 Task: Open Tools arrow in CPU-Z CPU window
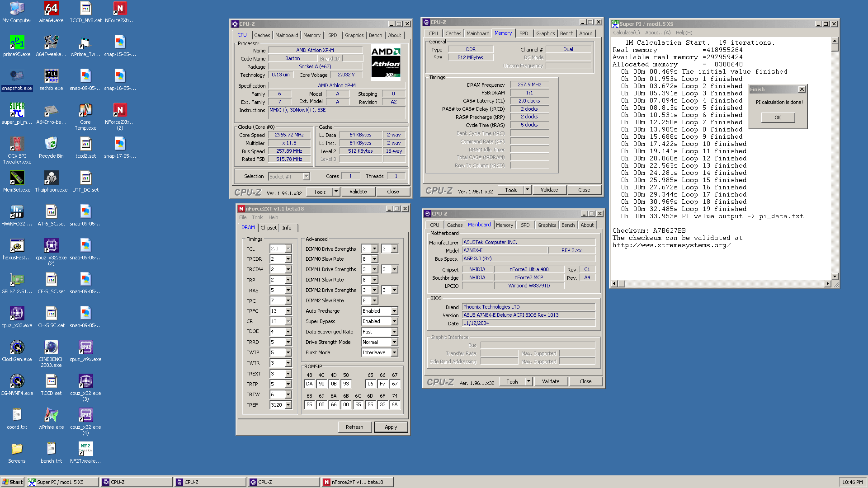click(x=336, y=192)
